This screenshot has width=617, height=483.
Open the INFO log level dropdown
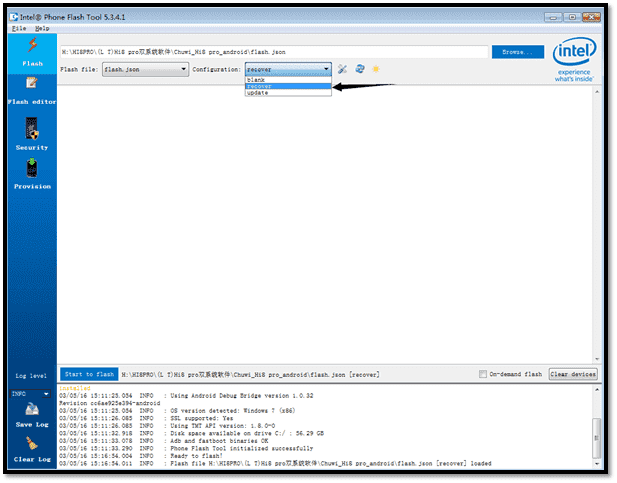click(30, 394)
